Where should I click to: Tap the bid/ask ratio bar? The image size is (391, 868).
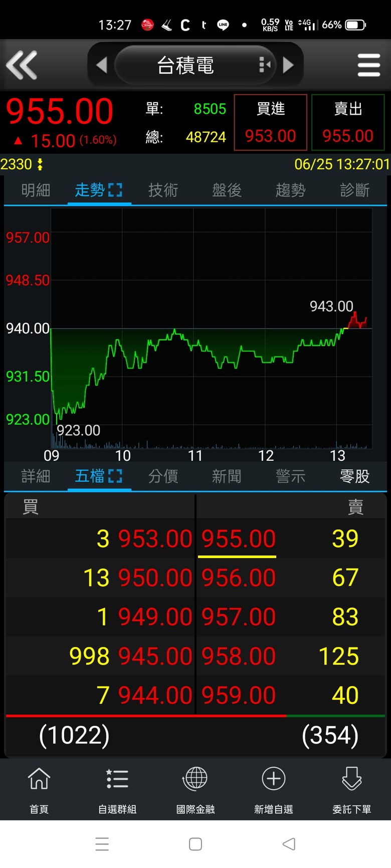tap(195, 716)
